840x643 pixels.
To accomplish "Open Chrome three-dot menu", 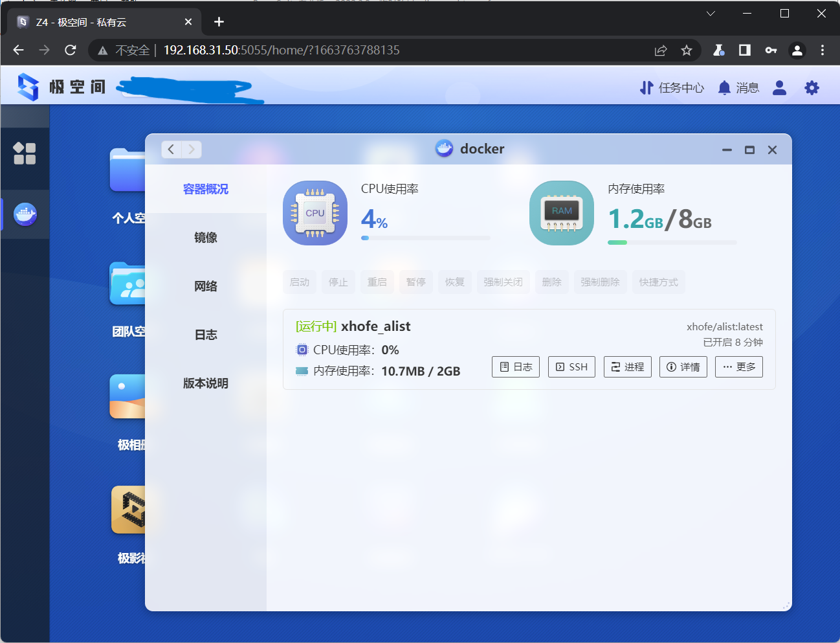I will (823, 50).
